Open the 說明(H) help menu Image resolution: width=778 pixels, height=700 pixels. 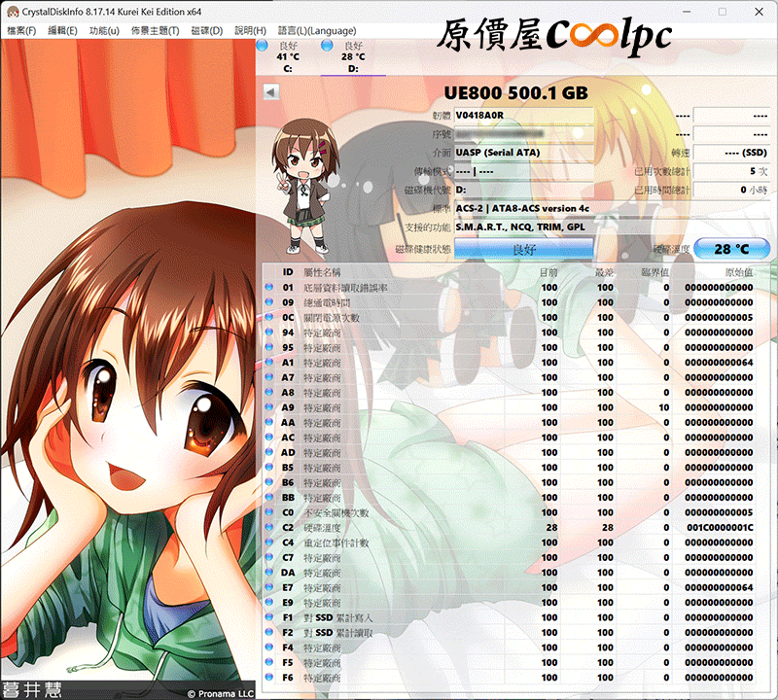pos(250,31)
